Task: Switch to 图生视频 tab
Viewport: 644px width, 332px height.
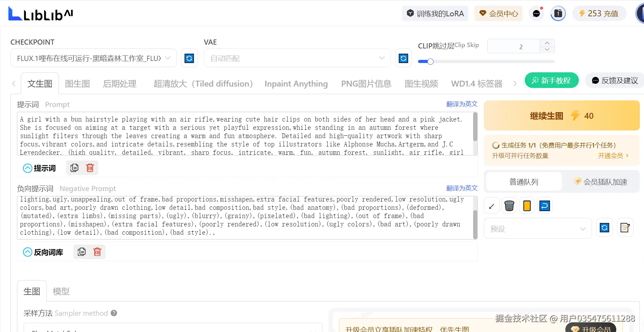Action: (421, 84)
